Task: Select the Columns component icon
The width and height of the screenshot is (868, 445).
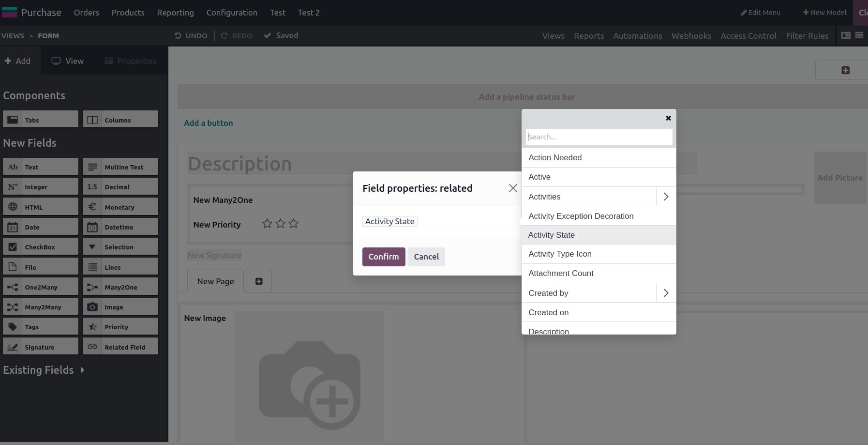Action: [x=92, y=120]
